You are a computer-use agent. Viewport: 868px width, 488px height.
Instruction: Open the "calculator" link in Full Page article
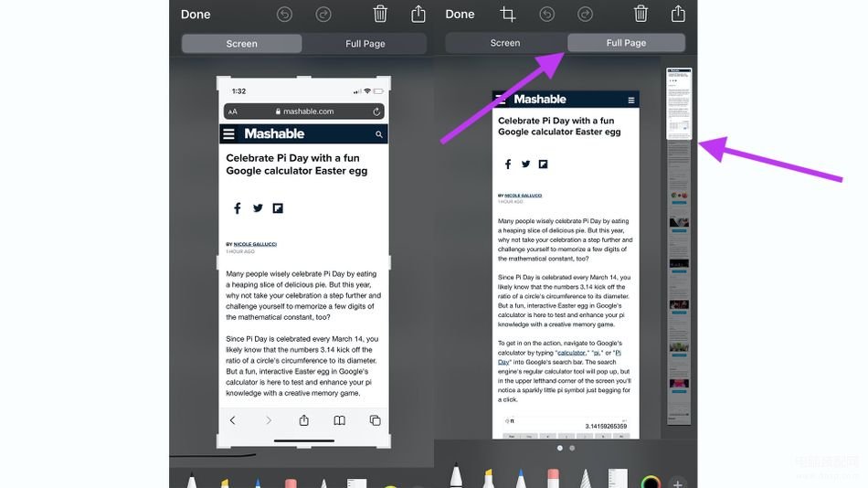[x=572, y=353]
